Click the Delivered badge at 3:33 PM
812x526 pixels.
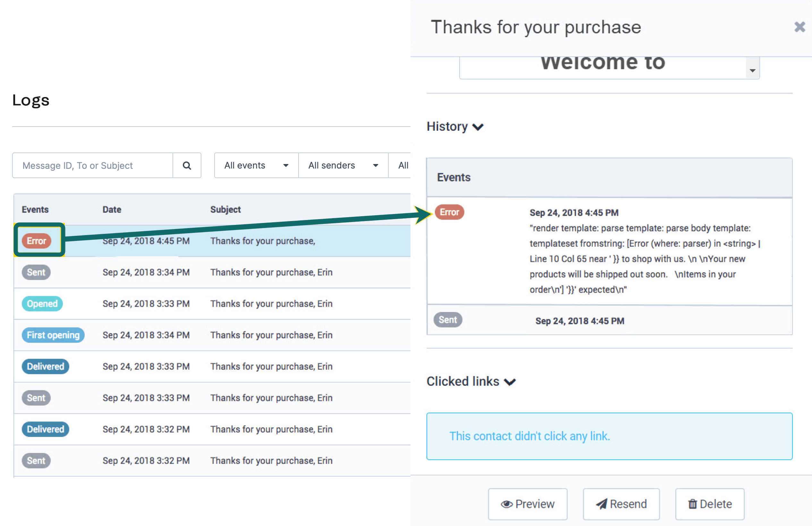click(45, 366)
